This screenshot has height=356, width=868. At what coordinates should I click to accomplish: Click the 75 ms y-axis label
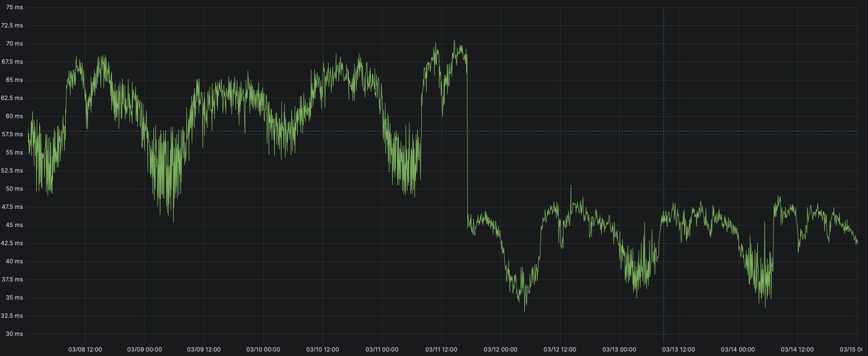click(15, 7)
